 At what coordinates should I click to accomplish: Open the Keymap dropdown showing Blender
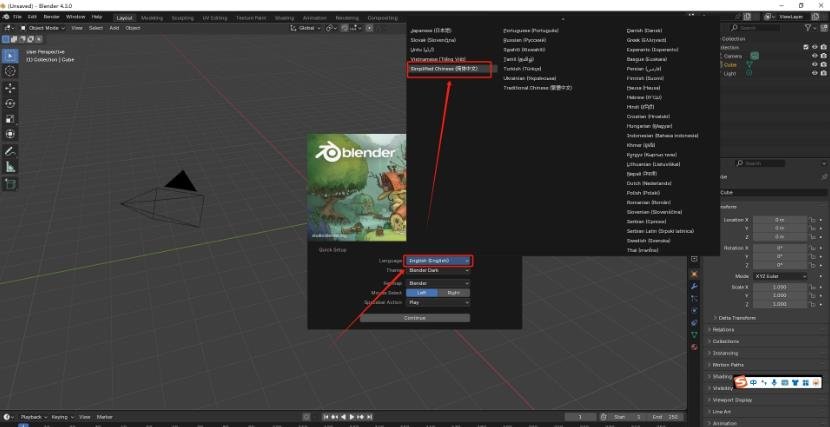[438, 284]
